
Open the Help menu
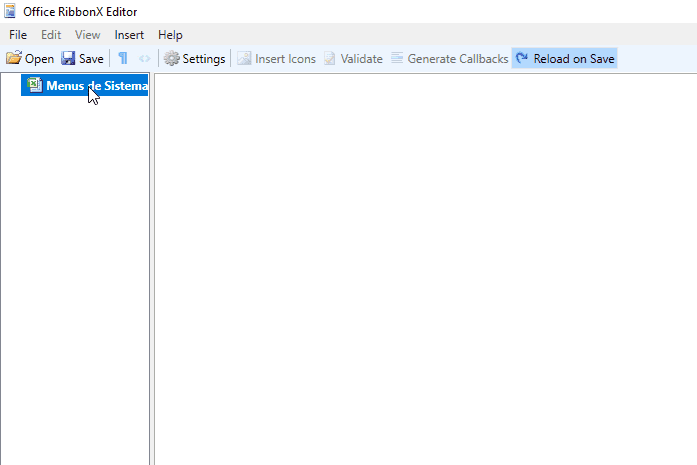pos(170,35)
